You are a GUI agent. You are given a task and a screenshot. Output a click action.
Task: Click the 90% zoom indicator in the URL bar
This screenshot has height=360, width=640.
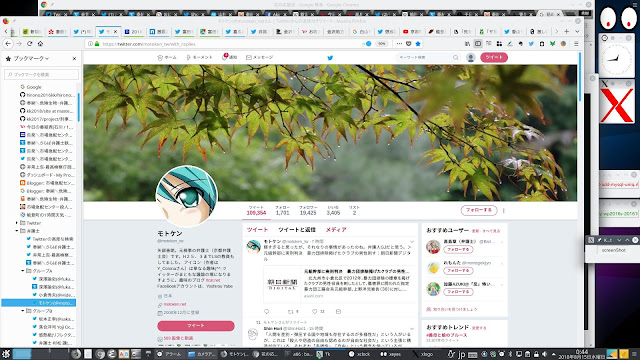click(381, 44)
